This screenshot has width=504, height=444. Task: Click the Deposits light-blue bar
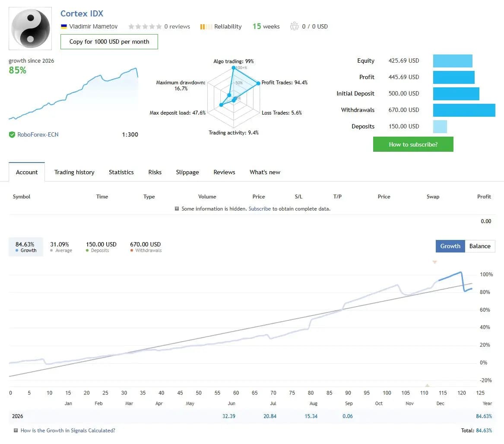tap(440, 126)
